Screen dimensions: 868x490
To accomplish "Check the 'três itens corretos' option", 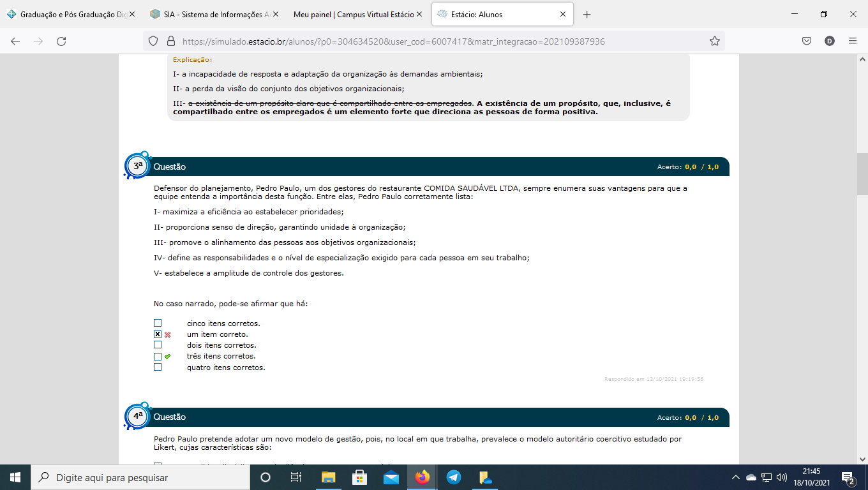I will 158,357.
